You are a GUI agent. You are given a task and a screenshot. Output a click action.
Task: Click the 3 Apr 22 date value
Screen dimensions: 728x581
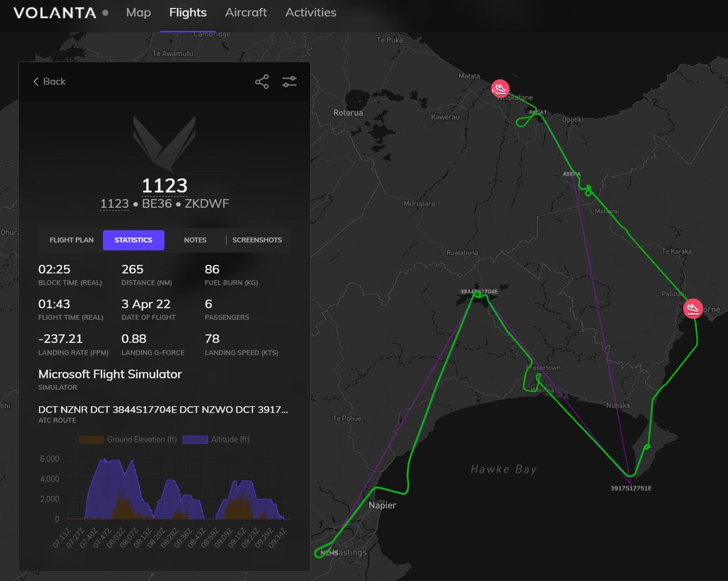(146, 304)
